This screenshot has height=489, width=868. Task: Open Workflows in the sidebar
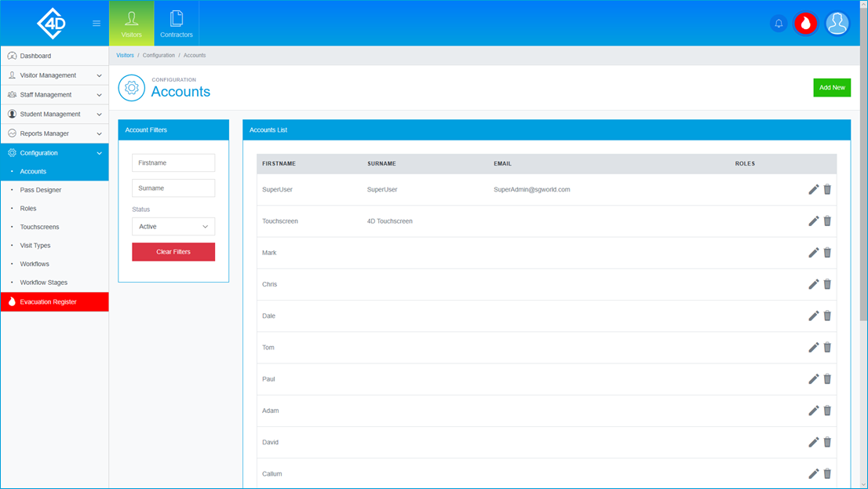[x=55, y=264]
